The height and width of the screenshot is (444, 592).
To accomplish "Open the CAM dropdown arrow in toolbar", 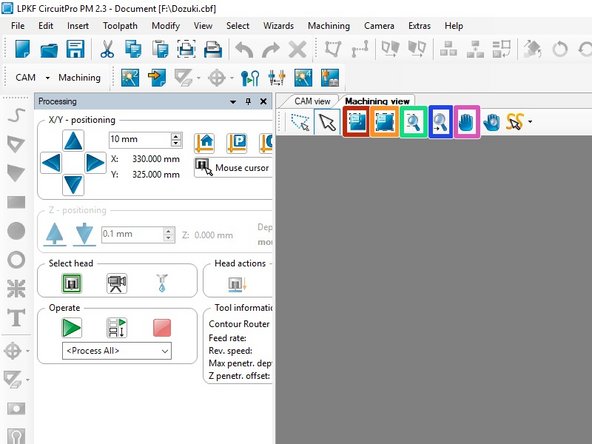I will tap(48, 78).
